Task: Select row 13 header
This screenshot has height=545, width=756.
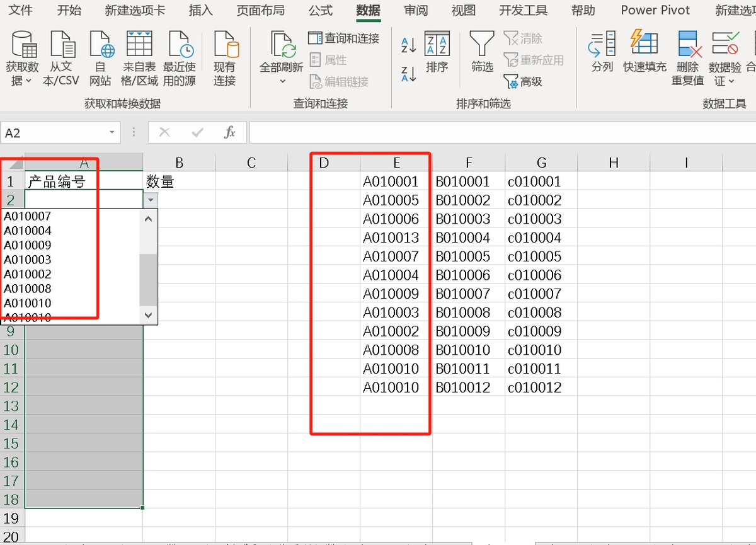Action: point(12,406)
